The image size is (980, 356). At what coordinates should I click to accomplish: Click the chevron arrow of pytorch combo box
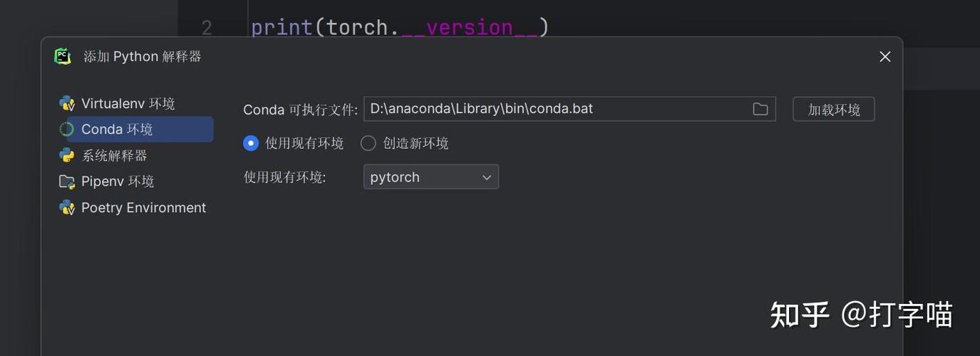[x=487, y=177]
